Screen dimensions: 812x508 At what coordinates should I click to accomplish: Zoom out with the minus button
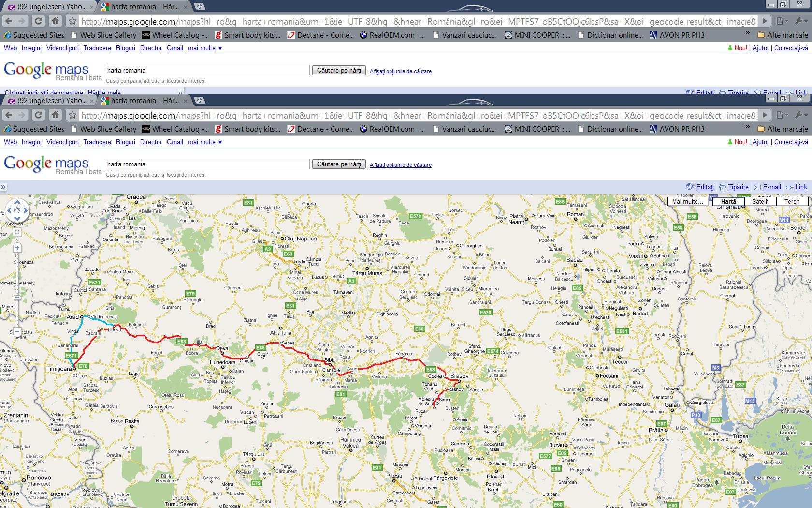[17, 332]
